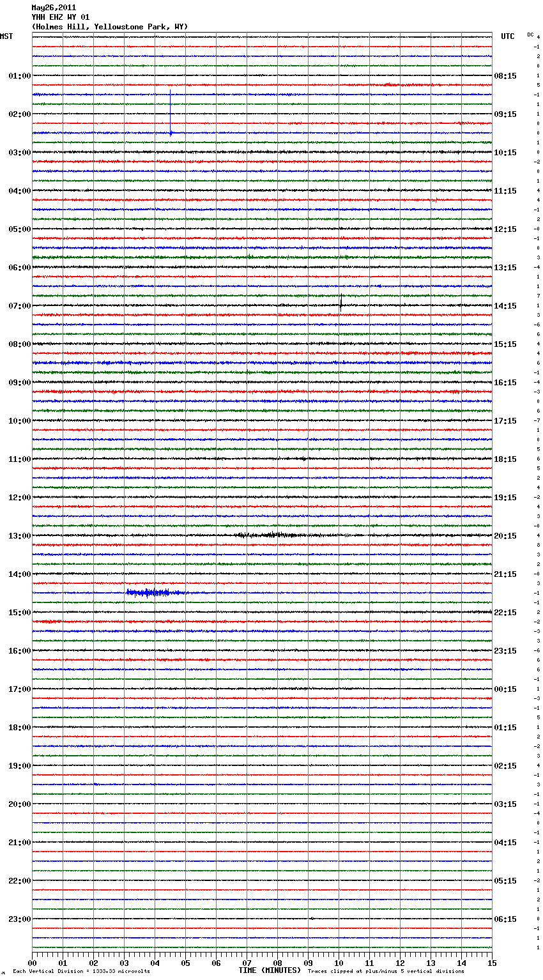Click the 04:15 UTC time label
The width and height of the screenshot is (543, 980).
[505, 843]
